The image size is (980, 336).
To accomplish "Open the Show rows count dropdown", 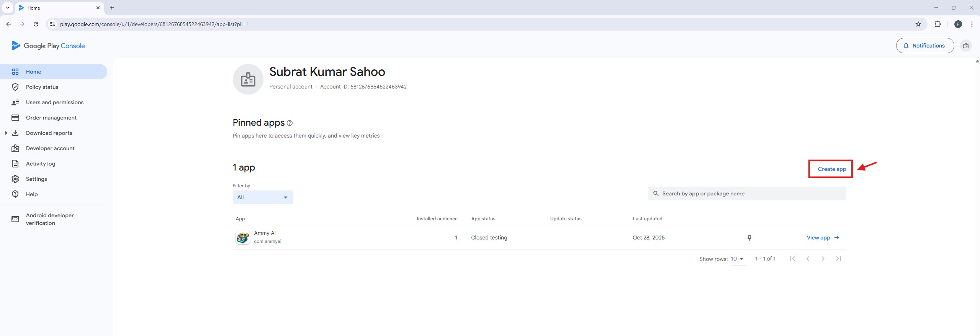I will click(x=737, y=259).
